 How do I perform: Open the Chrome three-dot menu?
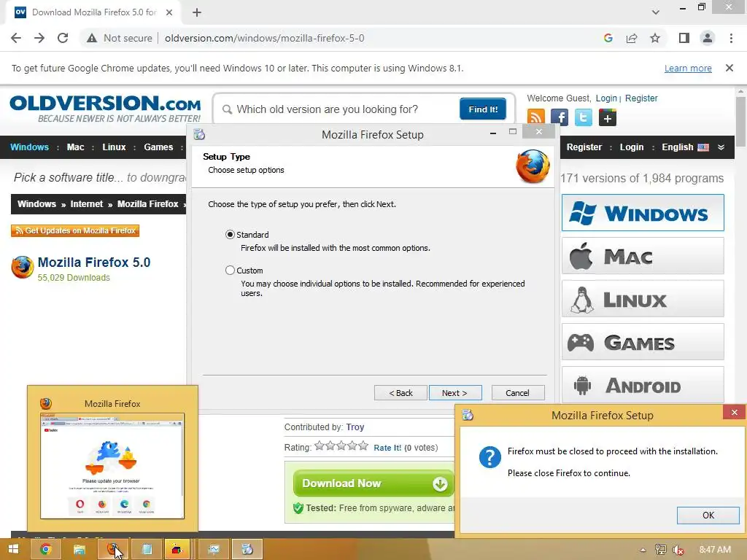[x=731, y=38]
